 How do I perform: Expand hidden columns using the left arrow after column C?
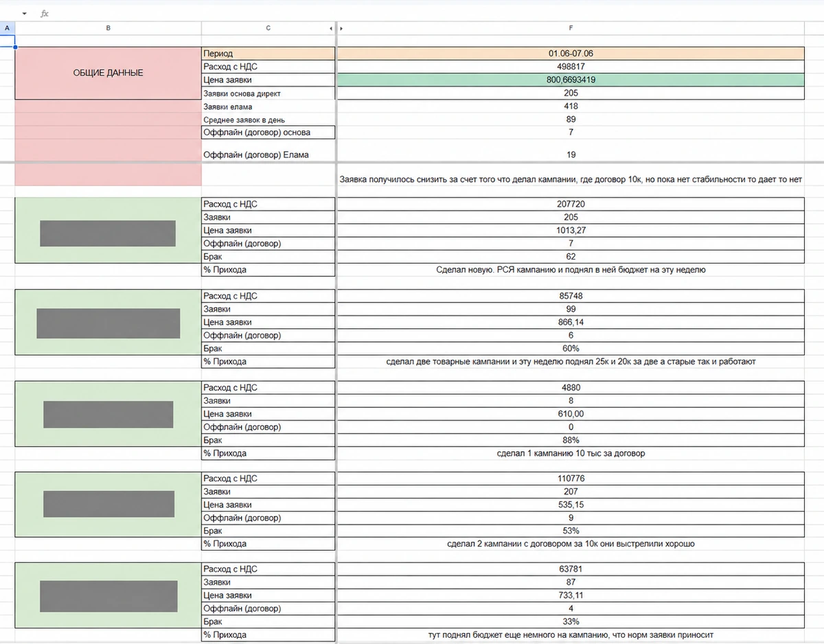331,28
